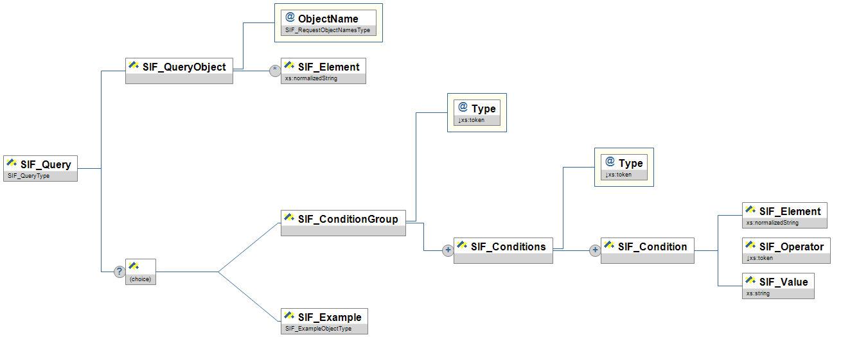This screenshot has height=337, width=868.
Task: Select SIF_Element node under SIF_Condition
Action: tap(790, 211)
